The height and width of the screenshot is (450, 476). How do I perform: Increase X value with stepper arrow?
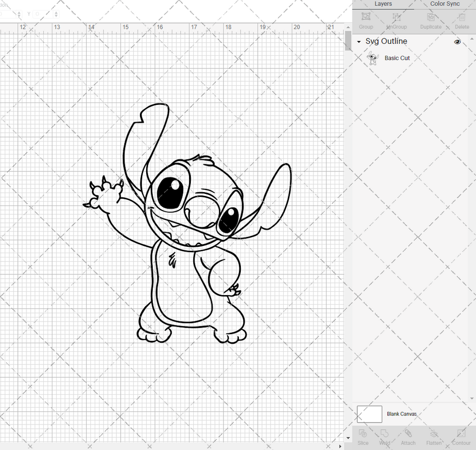[19, 12]
